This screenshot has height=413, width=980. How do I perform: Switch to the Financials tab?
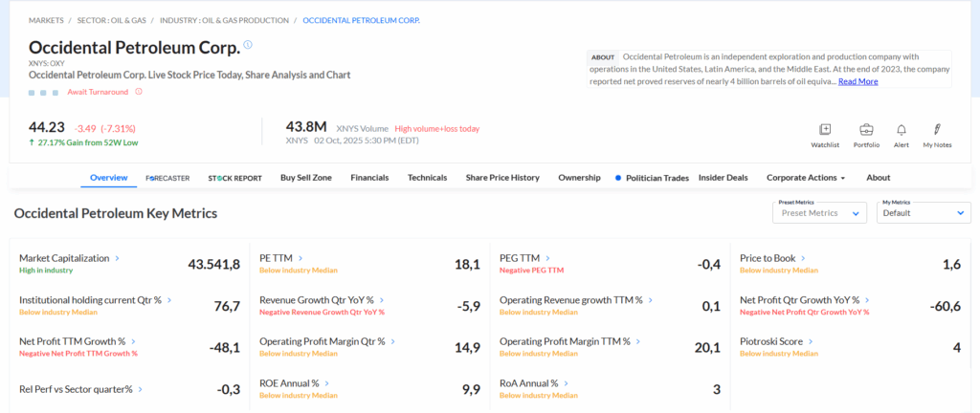pos(369,178)
